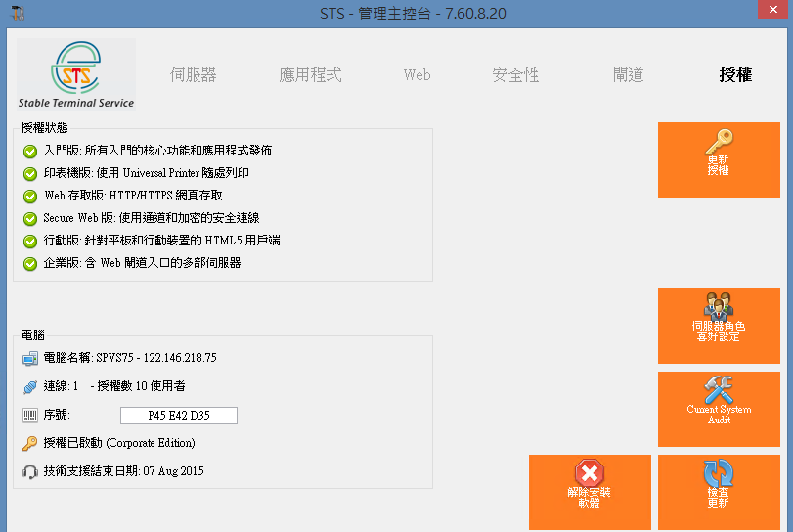
Task: Click the text 印表機版: 使用 Universal Printer 隨處列印
Action: pyautogui.click(x=146, y=173)
